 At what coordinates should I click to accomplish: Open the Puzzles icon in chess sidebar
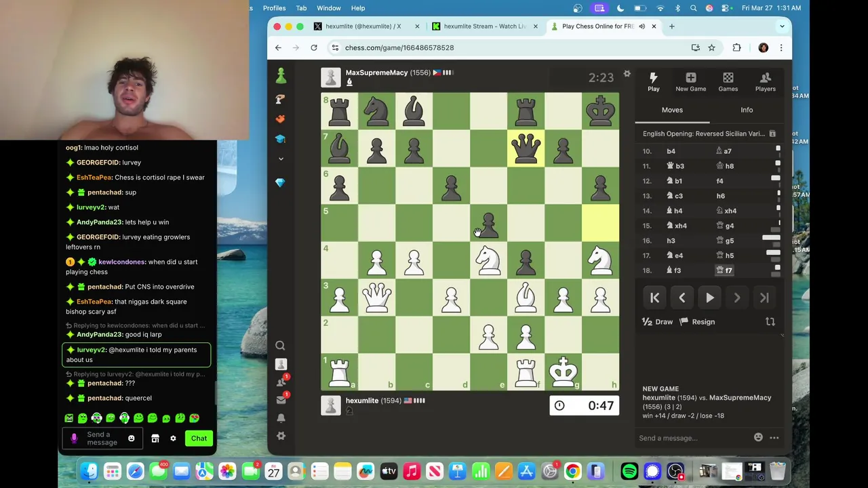point(281,100)
